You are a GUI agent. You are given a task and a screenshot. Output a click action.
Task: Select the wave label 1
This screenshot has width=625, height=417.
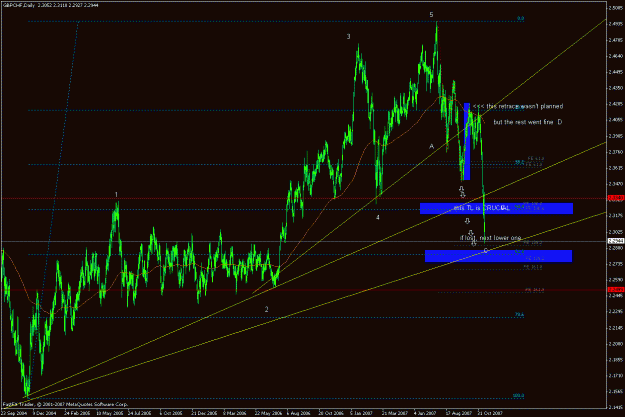[x=116, y=195]
